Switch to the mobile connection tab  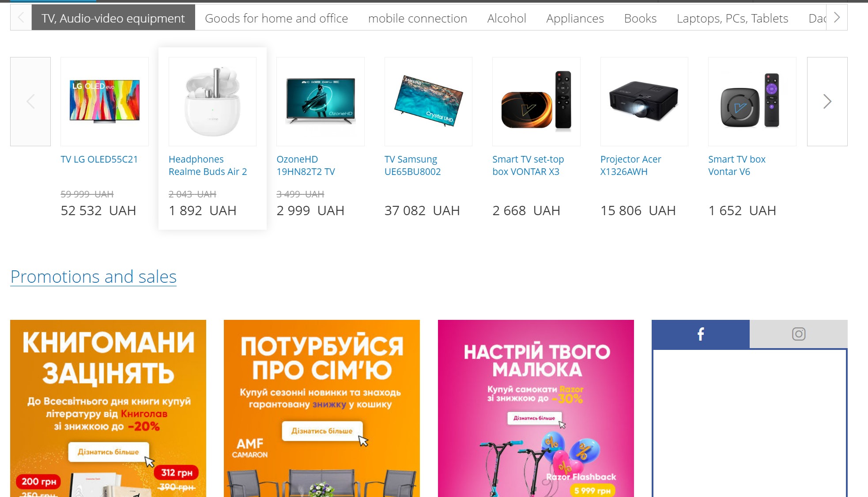(x=418, y=18)
